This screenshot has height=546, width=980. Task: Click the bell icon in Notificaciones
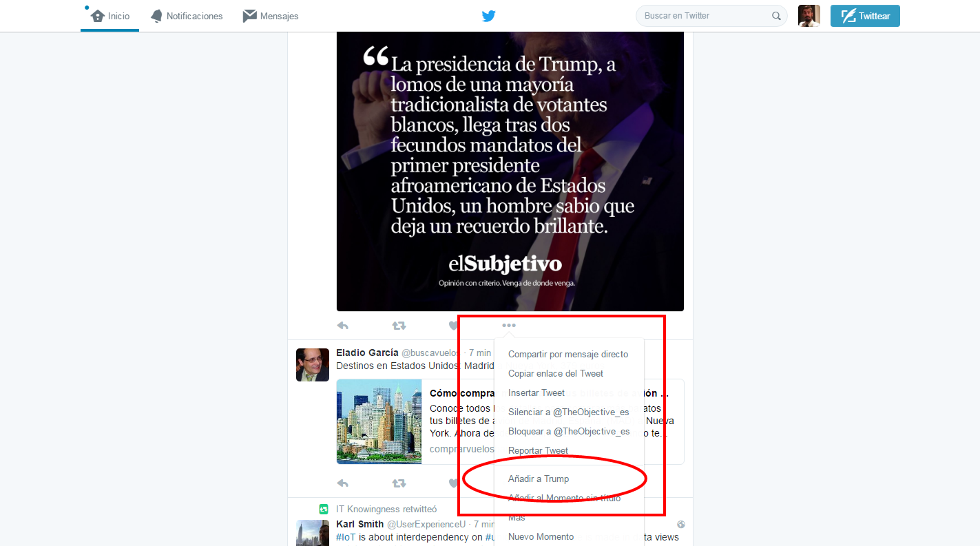point(157,16)
